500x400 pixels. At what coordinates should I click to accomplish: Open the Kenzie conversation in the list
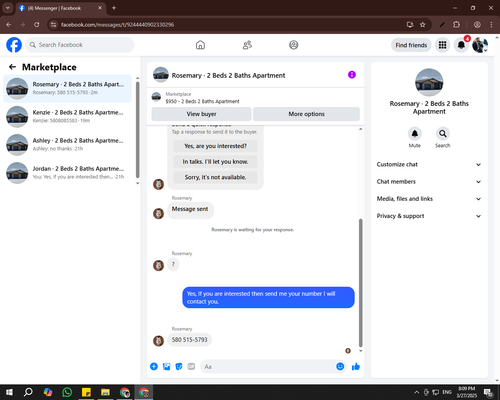[67, 116]
